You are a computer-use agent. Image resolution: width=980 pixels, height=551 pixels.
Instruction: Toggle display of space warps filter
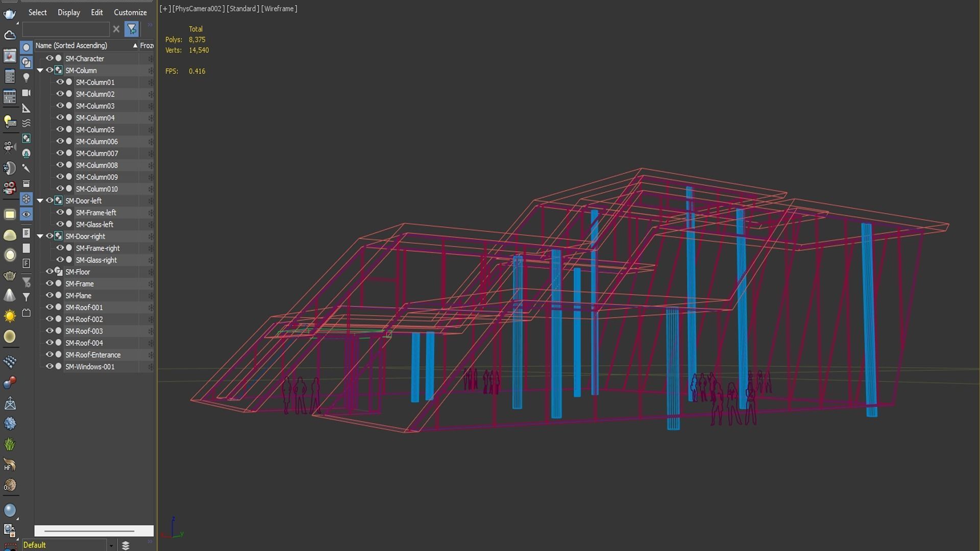pos(26,123)
